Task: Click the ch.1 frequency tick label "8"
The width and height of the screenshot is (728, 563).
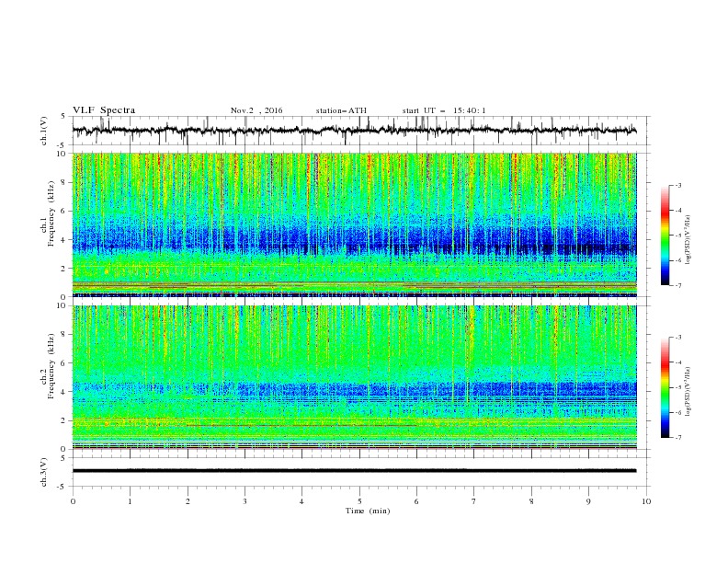Action: pyautogui.click(x=64, y=182)
